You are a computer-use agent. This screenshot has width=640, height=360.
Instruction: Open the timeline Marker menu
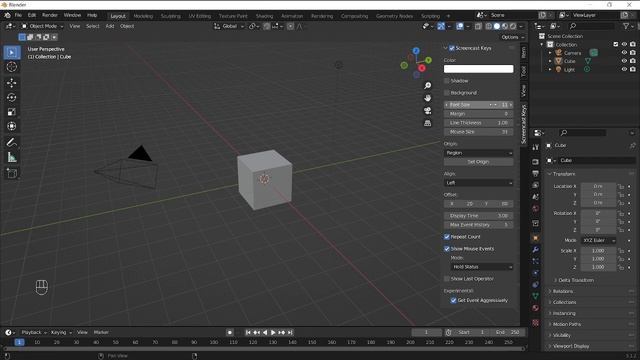(x=101, y=333)
